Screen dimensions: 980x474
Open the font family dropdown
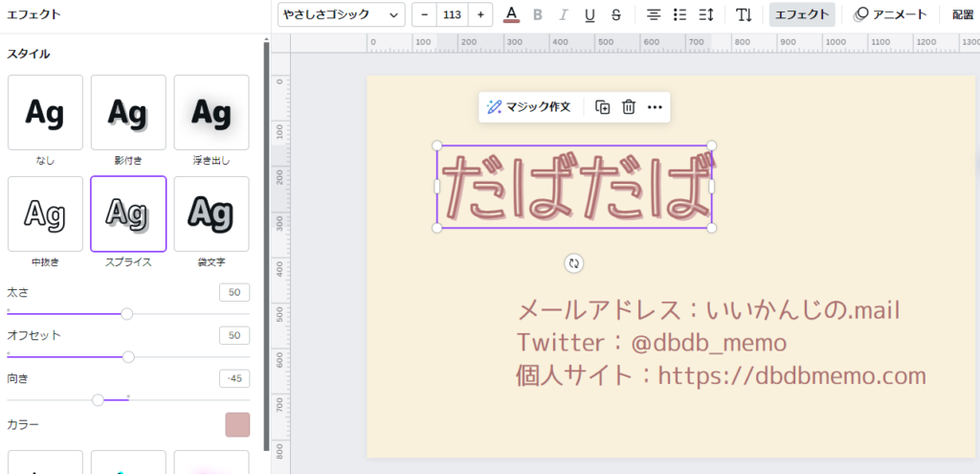(341, 14)
